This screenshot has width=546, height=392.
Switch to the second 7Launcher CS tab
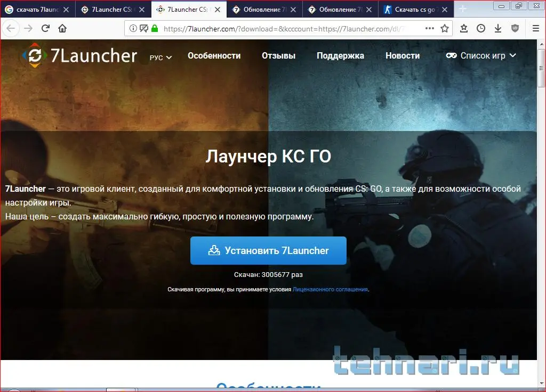[x=188, y=10]
